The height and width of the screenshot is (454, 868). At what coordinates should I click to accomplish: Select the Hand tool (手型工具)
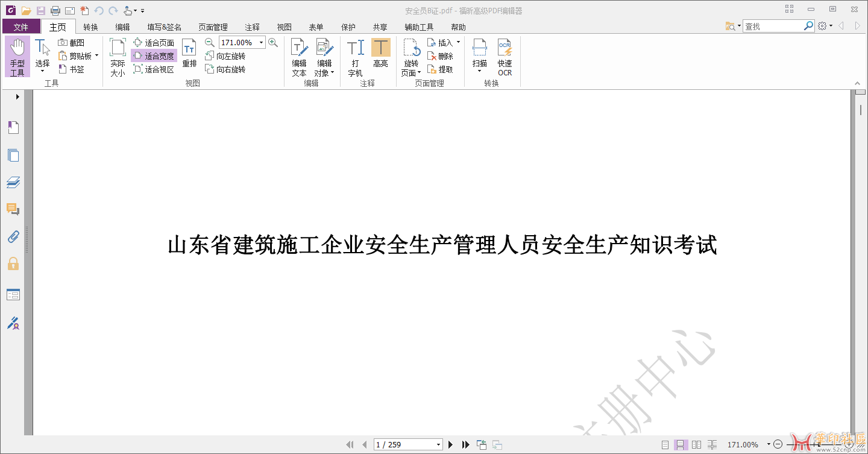[17, 57]
